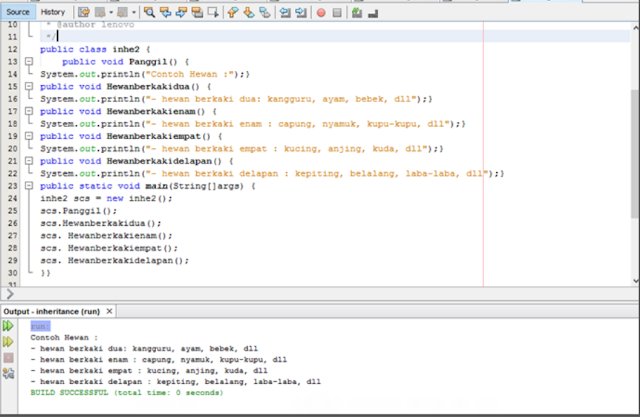Click the scs. Hewanberkakidelapan(); call on line 29

(x=114, y=261)
